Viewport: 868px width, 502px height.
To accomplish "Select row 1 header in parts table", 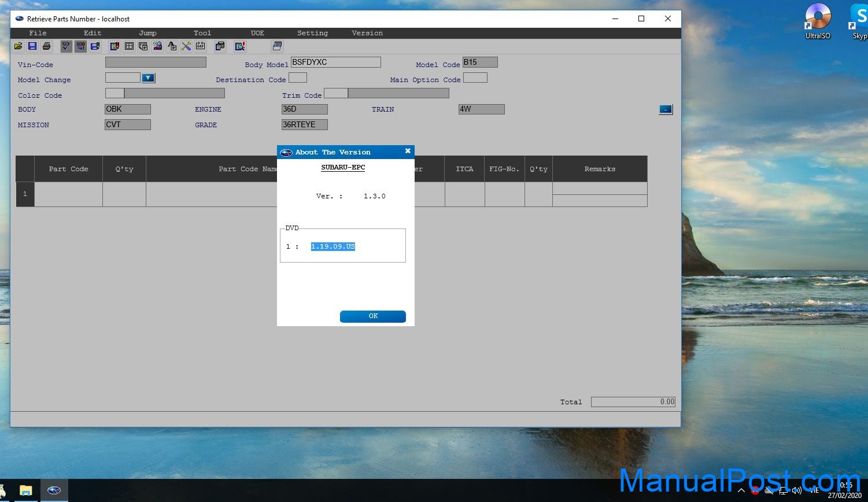I will (25, 194).
